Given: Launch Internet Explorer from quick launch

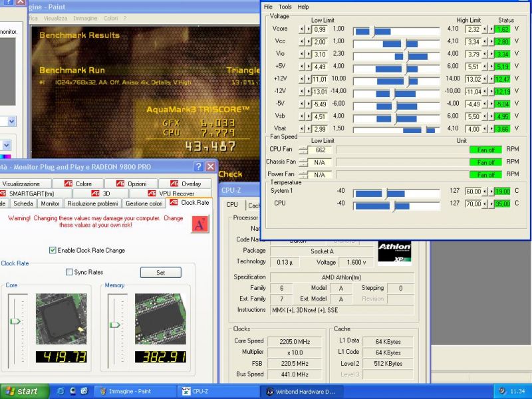Looking at the screenshot, I should [x=61, y=391].
